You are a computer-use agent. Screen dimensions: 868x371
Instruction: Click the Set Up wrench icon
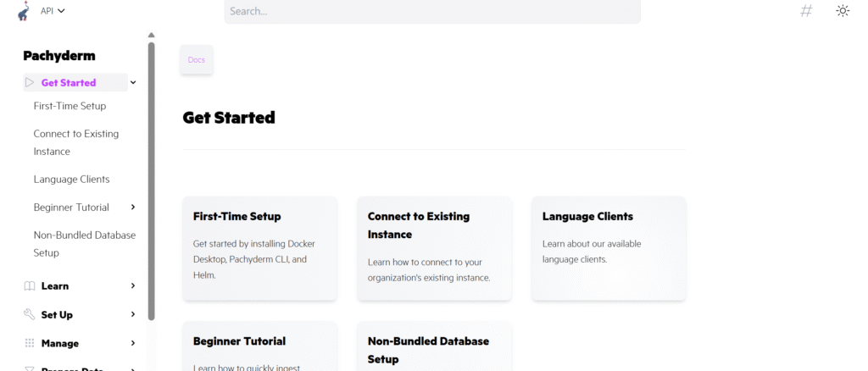point(30,314)
